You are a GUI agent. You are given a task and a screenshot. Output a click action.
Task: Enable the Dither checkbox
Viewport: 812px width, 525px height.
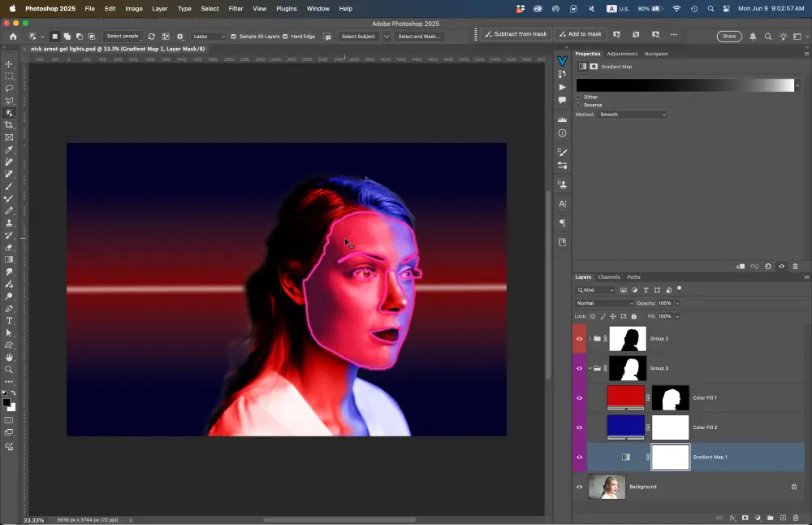pos(578,97)
